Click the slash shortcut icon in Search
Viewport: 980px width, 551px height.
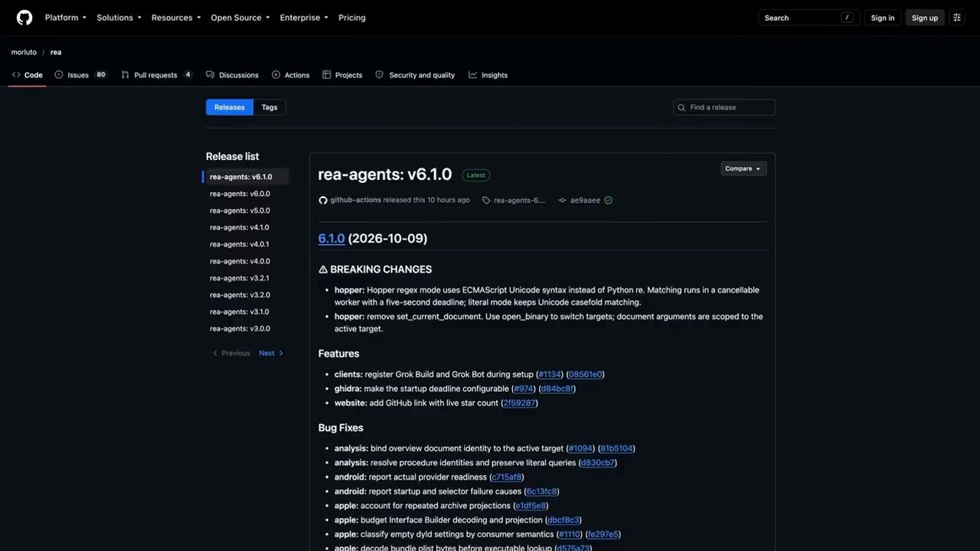coord(847,18)
